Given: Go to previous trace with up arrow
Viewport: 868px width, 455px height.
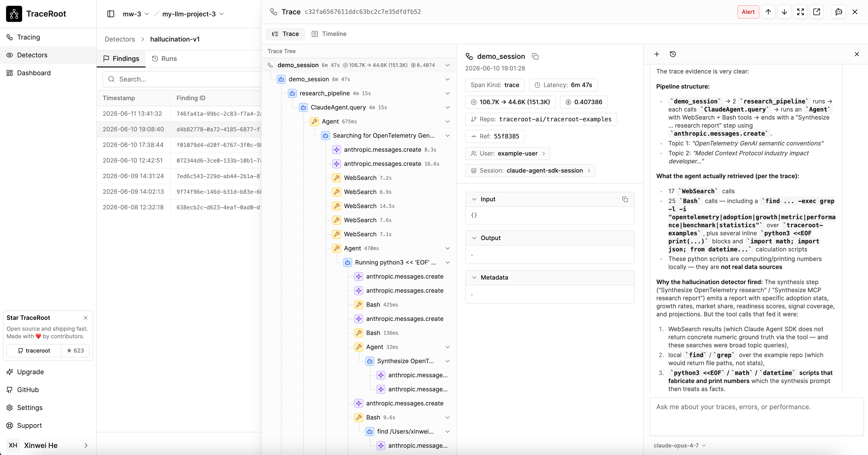Looking at the screenshot, I should click(x=768, y=12).
